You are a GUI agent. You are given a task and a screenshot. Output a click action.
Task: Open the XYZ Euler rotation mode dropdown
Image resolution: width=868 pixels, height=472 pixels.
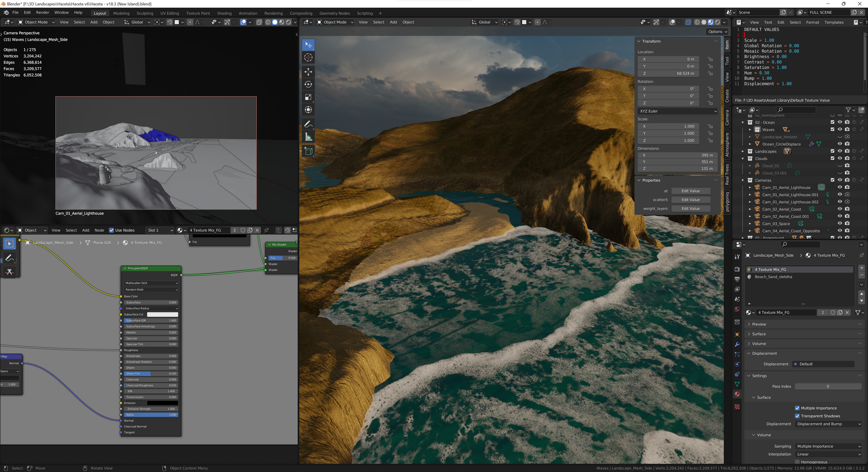point(677,111)
